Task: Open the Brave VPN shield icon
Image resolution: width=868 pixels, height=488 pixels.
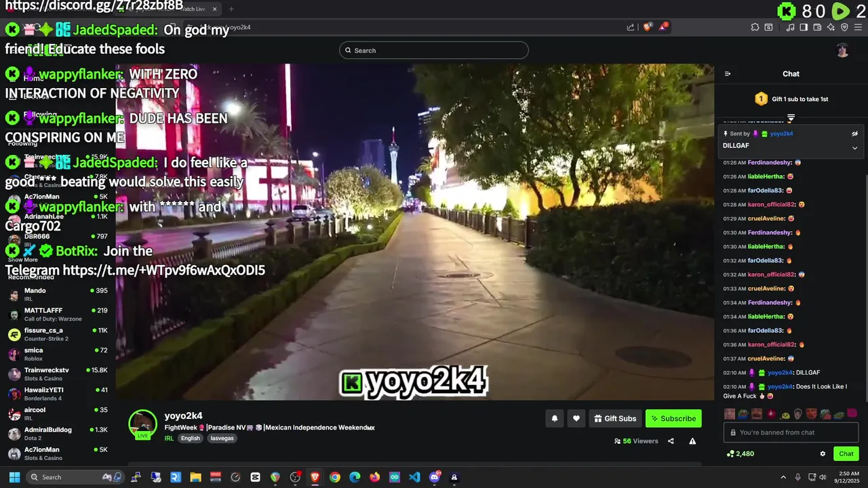Action: 844,27
